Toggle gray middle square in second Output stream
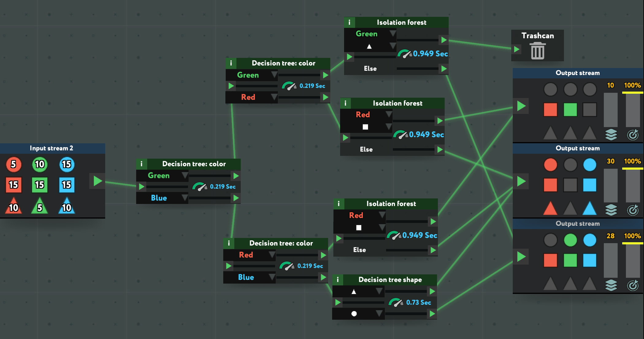 pos(570,185)
